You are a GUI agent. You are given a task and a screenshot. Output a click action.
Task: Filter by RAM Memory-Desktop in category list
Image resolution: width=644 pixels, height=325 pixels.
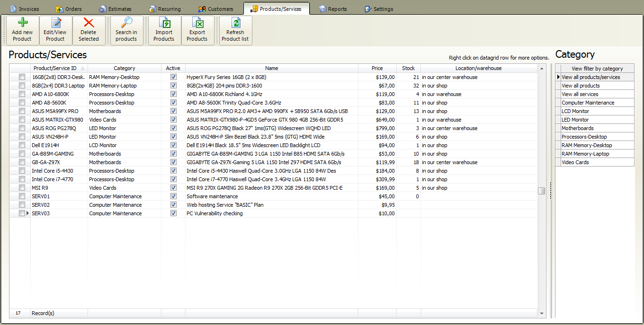597,145
